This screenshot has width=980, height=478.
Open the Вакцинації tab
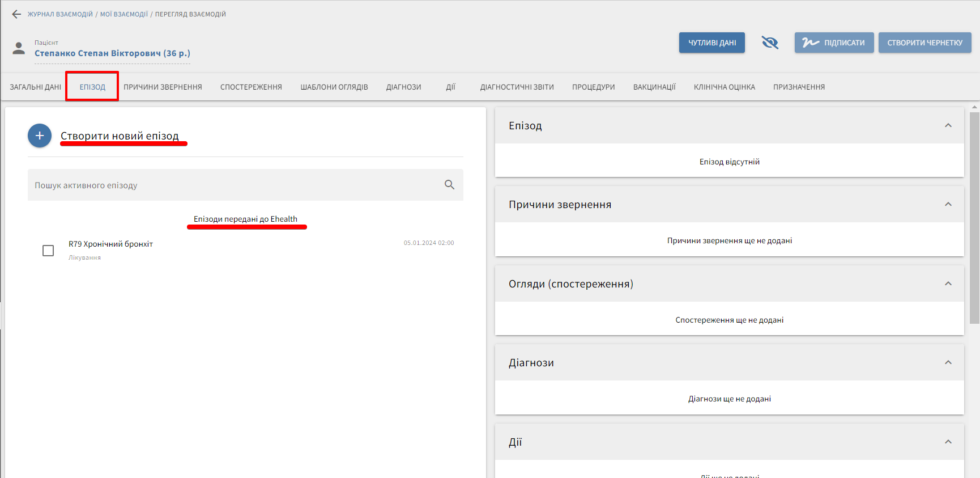point(654,87)
